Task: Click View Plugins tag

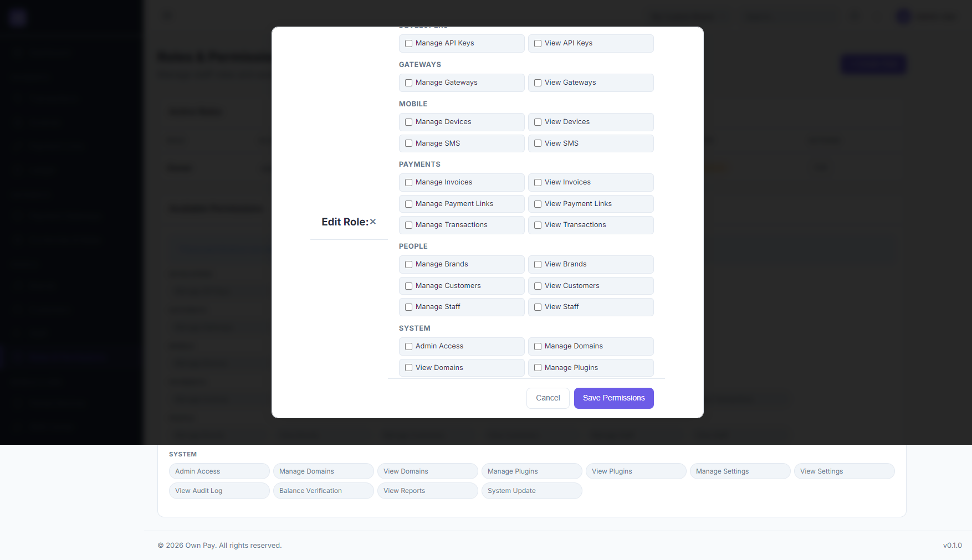Action: [x=636, y=471]
